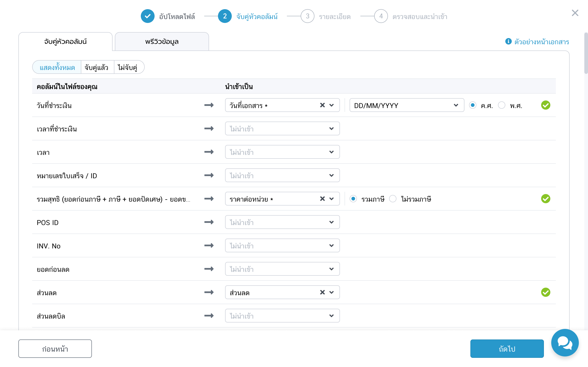Screen dimensions: 588x367
Task: Open the chat support bubble
Action: tap(565, 342)
